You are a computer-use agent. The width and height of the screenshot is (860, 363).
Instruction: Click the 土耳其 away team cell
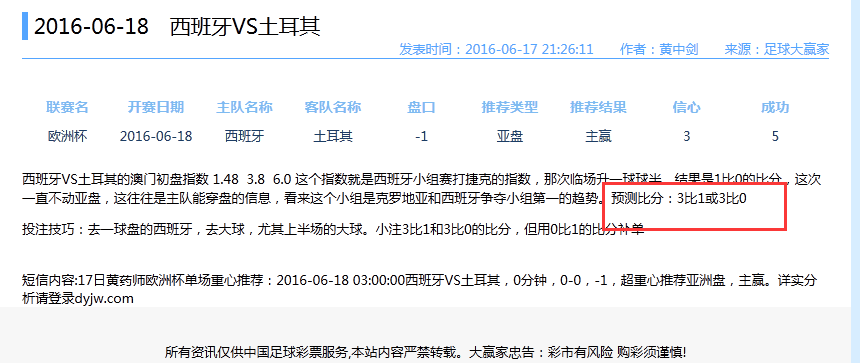pyautogui.click(x=333, y=136)
